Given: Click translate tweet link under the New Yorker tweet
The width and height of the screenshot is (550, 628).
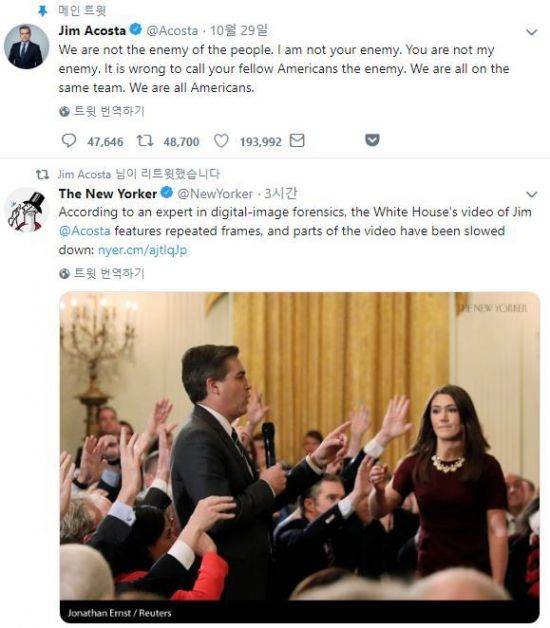Looking at the screenshot, I should [109, 274].
